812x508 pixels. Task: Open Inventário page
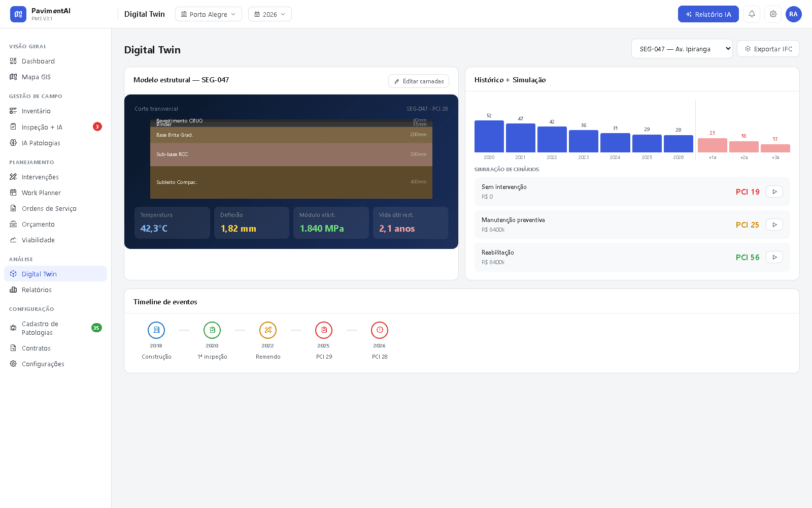point(55,111)
